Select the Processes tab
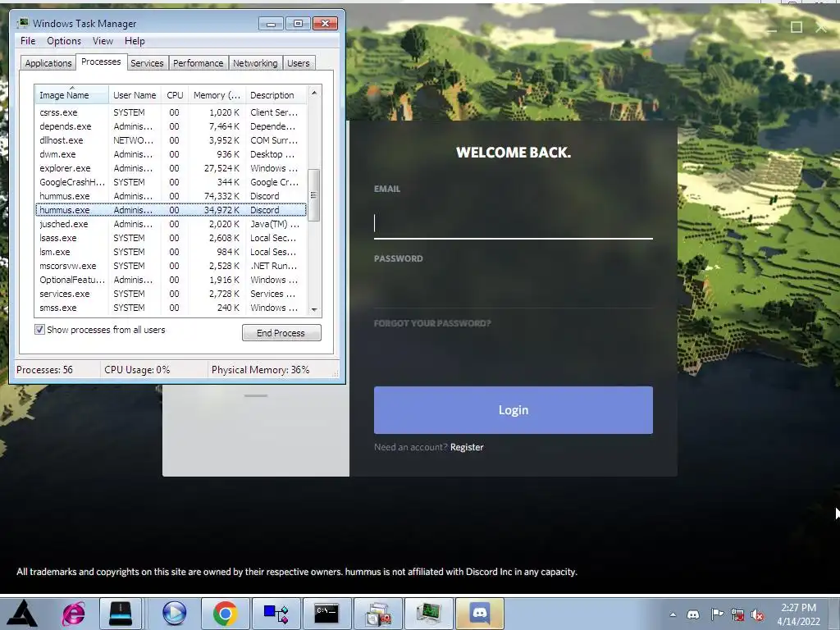 [101, 62]
